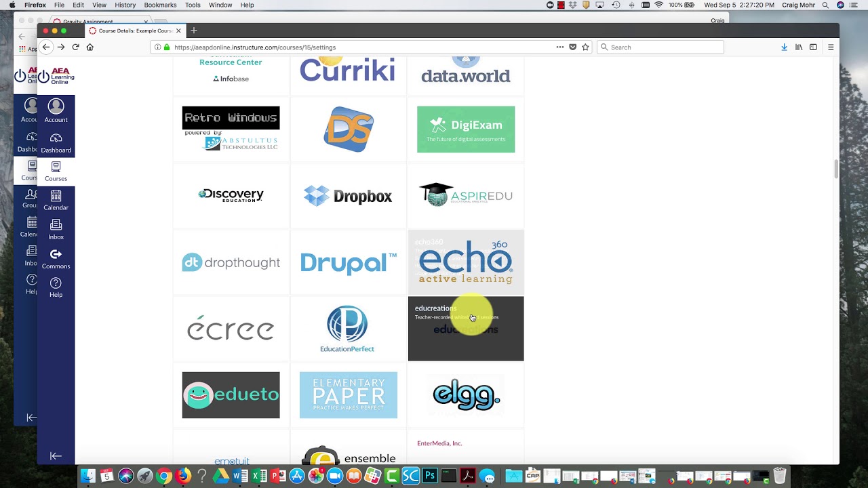Open the EducationPerfect app tile
The image size is (868, 488).
coord(349,329)
